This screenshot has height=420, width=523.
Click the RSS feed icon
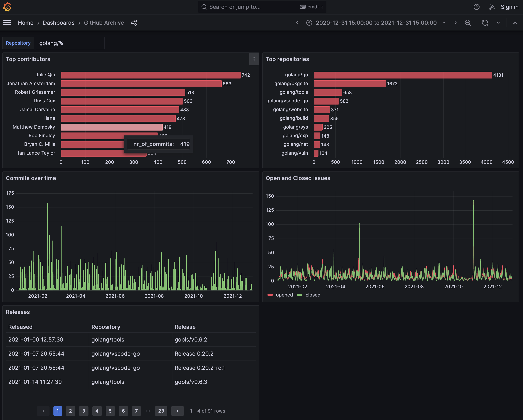point(492,6)
